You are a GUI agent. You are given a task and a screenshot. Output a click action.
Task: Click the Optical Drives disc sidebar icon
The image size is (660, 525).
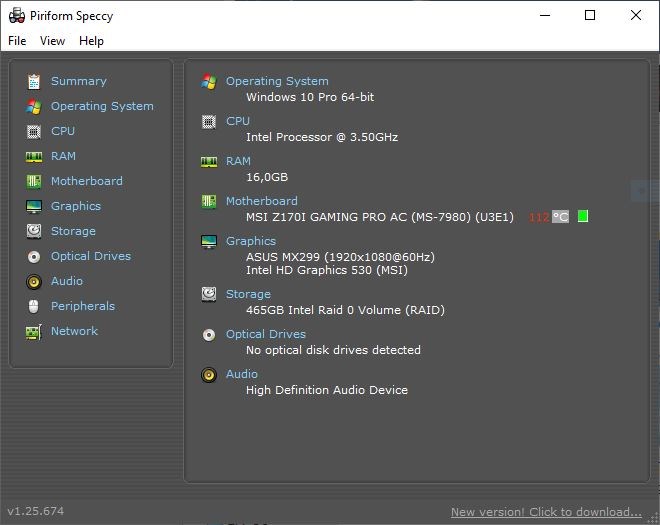(x=34, y=256)
